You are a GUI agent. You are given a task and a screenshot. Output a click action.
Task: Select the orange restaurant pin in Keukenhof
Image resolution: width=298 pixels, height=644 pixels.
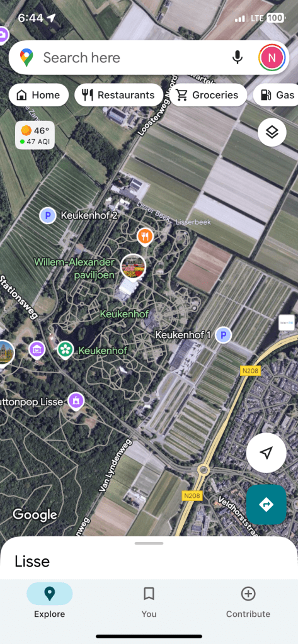[145, 237]
